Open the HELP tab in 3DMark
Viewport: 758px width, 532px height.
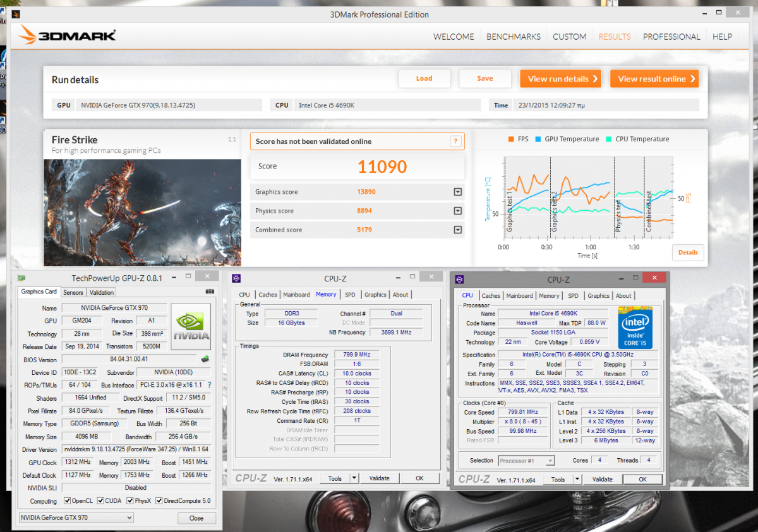point(723,37)
